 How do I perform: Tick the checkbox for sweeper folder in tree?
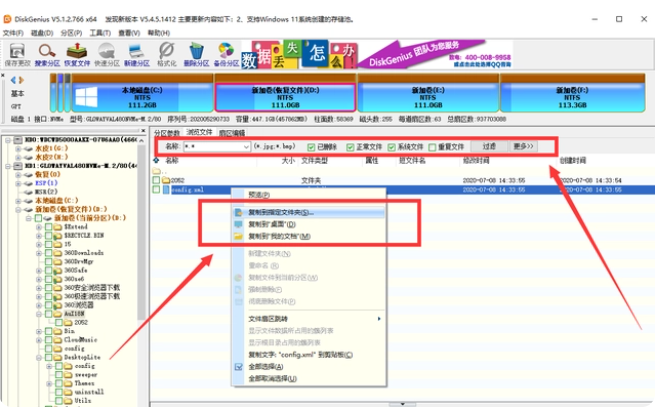click(x=59, y=375)
